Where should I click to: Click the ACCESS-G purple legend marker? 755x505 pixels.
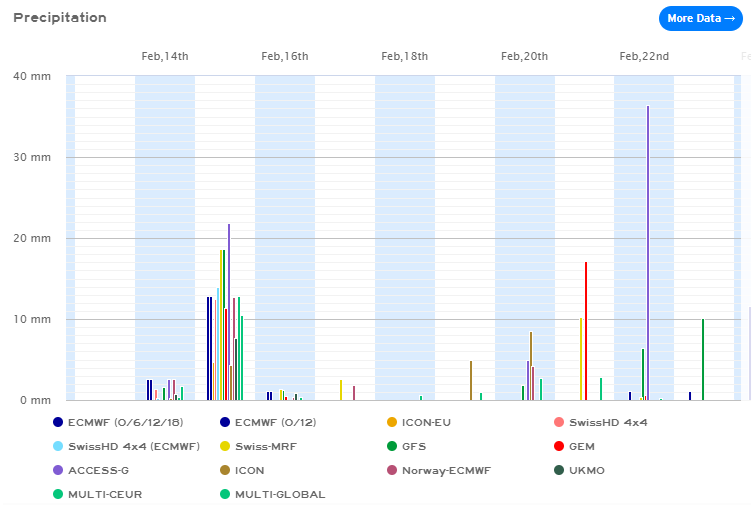click(58, 470)
